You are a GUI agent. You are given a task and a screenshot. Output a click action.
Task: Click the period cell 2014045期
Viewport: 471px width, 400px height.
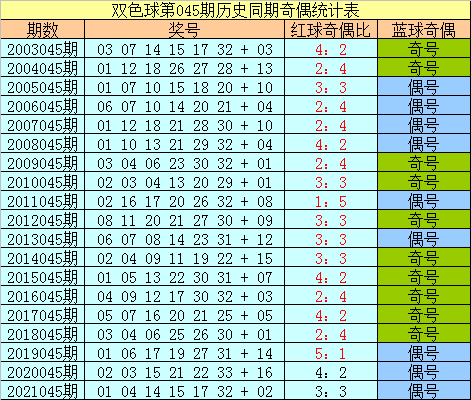[42, 258]
